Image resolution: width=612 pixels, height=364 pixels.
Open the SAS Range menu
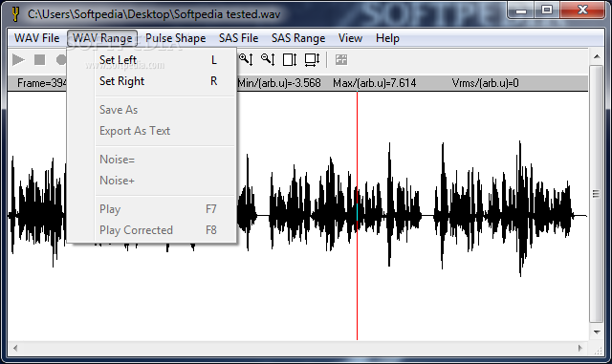pos(298,38)
